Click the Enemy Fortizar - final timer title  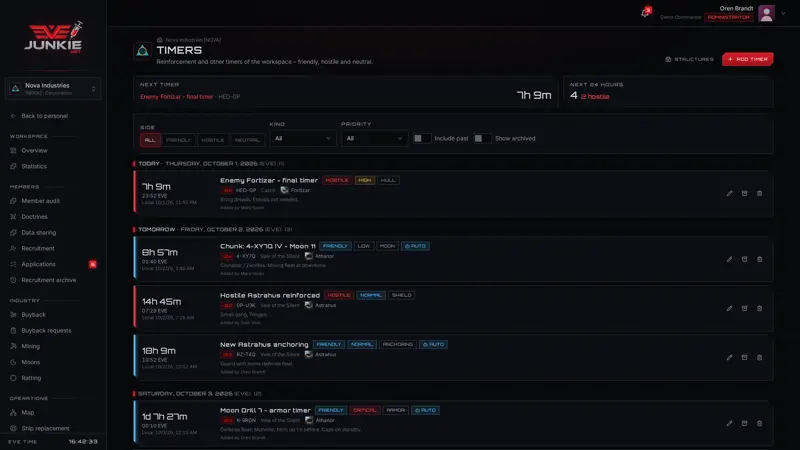click(x=269, y=180)
